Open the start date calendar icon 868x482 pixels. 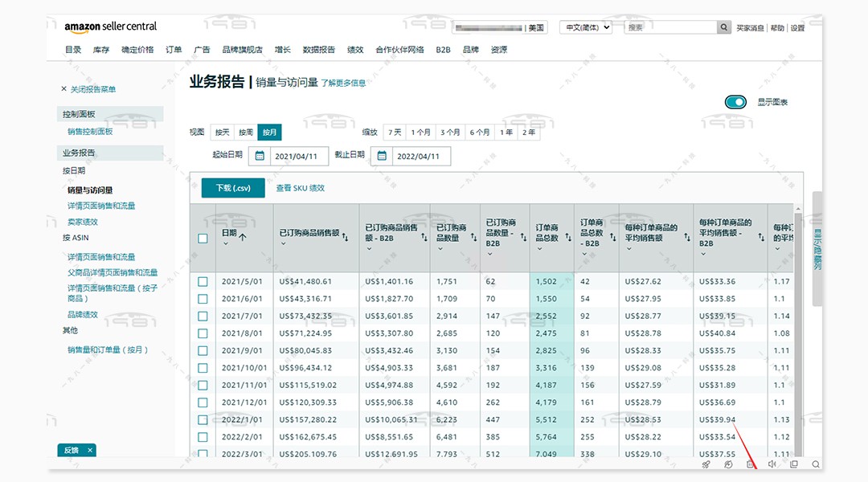tap(259, 156)
